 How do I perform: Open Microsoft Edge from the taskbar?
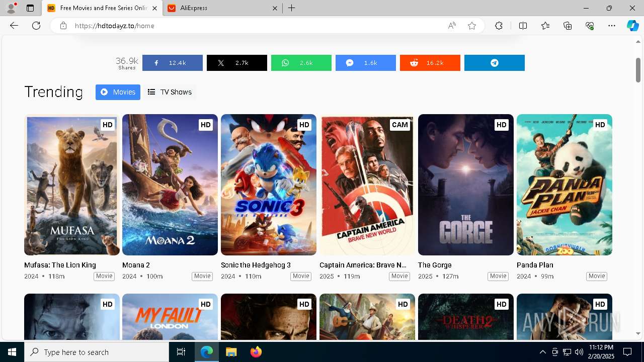click(x=207, y=352)
